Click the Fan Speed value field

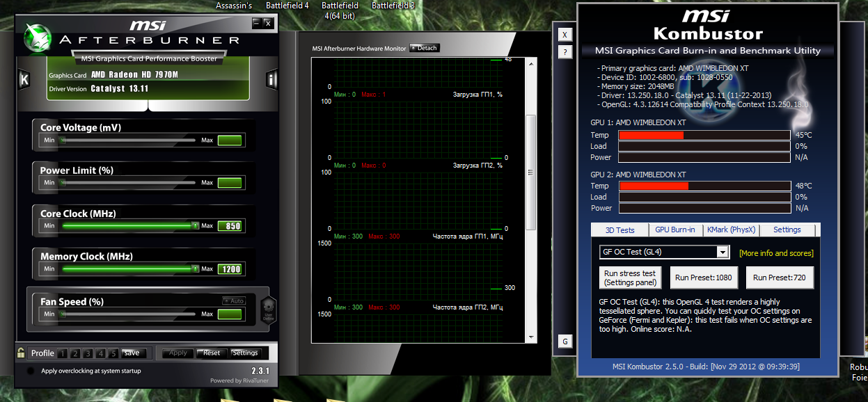pyautogui.click(x=230, y=314)
